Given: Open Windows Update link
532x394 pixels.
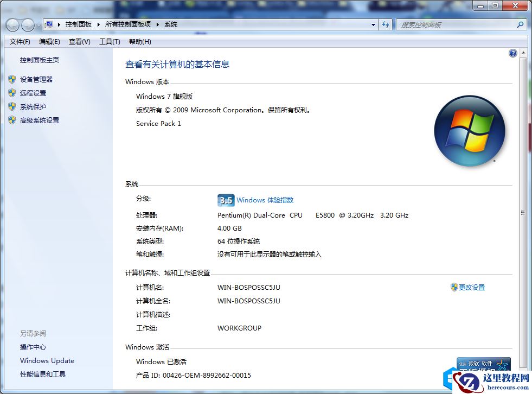Looking at the screenshot, I should (47, 361).
